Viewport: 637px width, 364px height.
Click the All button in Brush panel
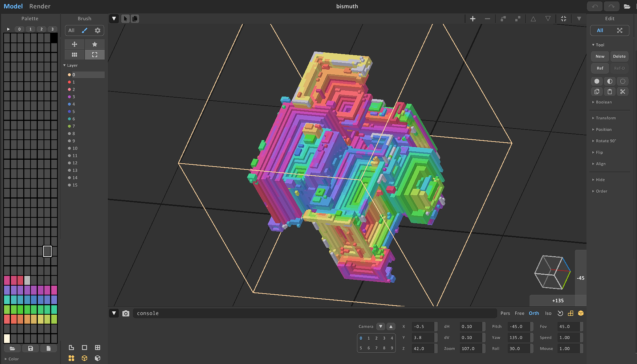click(x=71, y=30)
